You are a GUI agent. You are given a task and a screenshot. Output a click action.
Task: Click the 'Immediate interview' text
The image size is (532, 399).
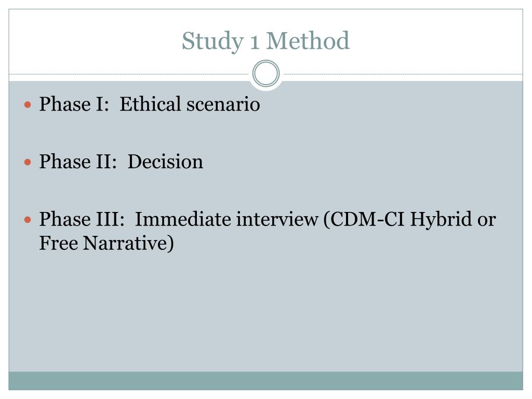coord(227,219)
